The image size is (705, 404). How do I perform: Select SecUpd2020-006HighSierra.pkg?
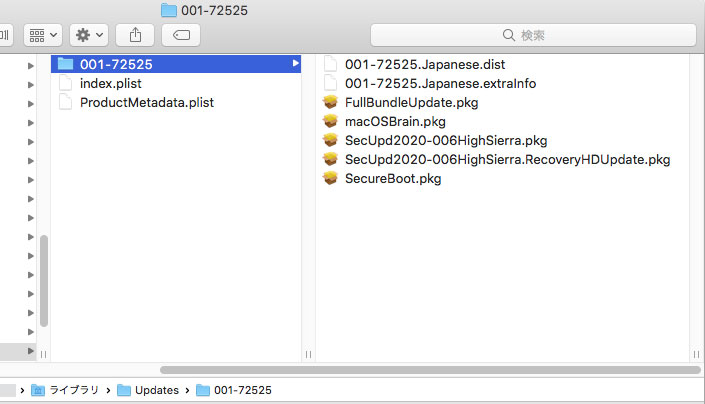pos(446,141)
